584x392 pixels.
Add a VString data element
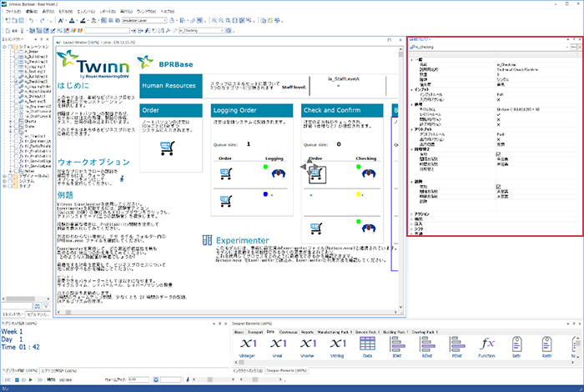tap(337, 344)
